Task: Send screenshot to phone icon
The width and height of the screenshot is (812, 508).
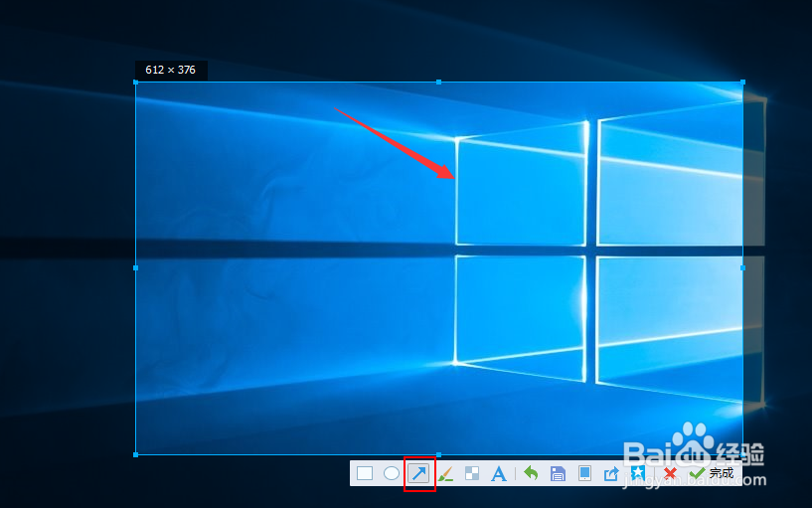Action: click(x=584, y=473)
